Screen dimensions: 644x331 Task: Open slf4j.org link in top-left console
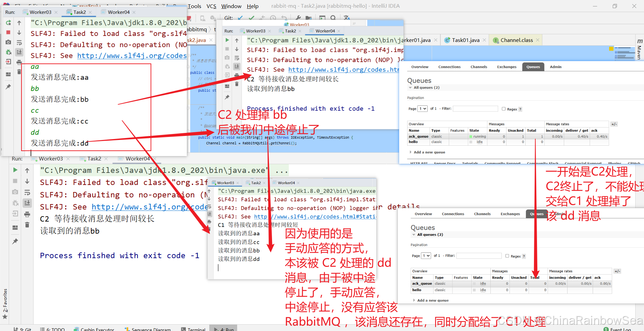click(x=132, y=56)
